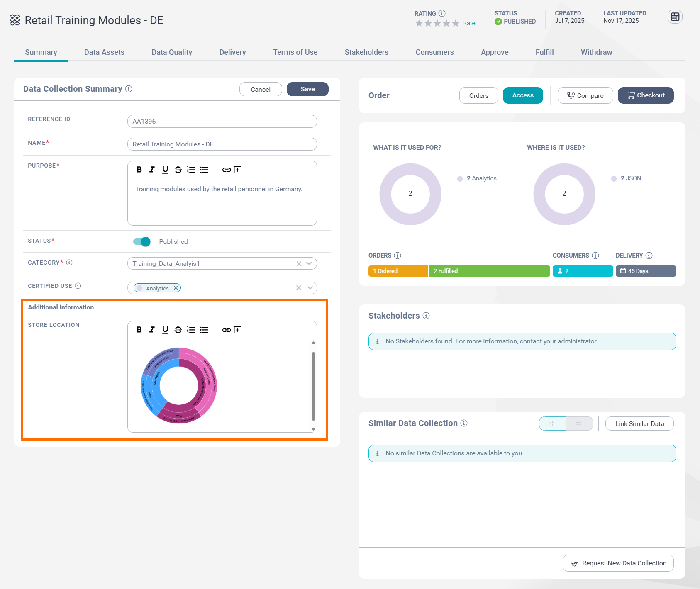Toggle underline in the Purpose editor
The width and height of the screenshot is (700, 589).
(165, 170)
